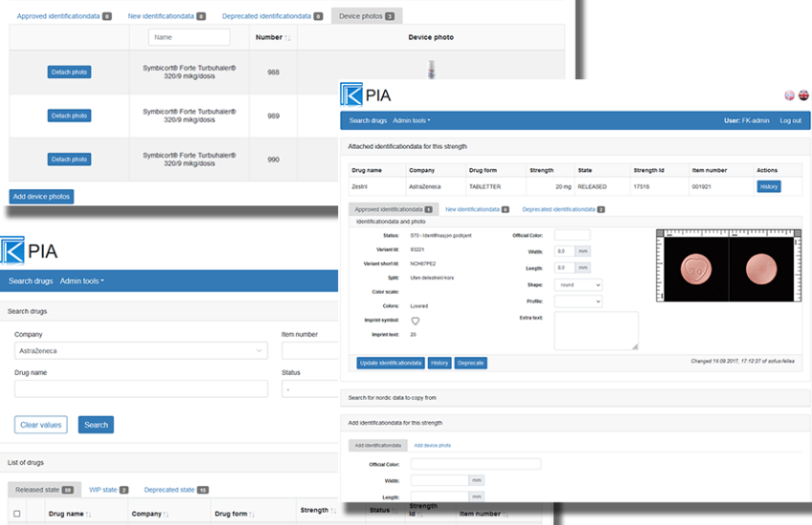812x525 pixels.
Task: Switch to Device photos tab
Action: (x=367, y=16)
